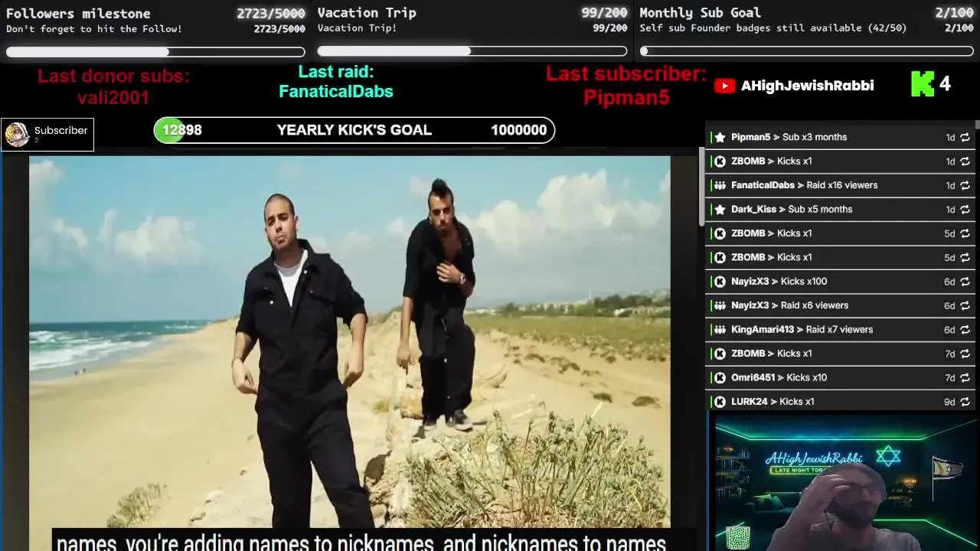Click the Kick icon beside Omri6451
The image size is (980, 551).
click(720, 378)
